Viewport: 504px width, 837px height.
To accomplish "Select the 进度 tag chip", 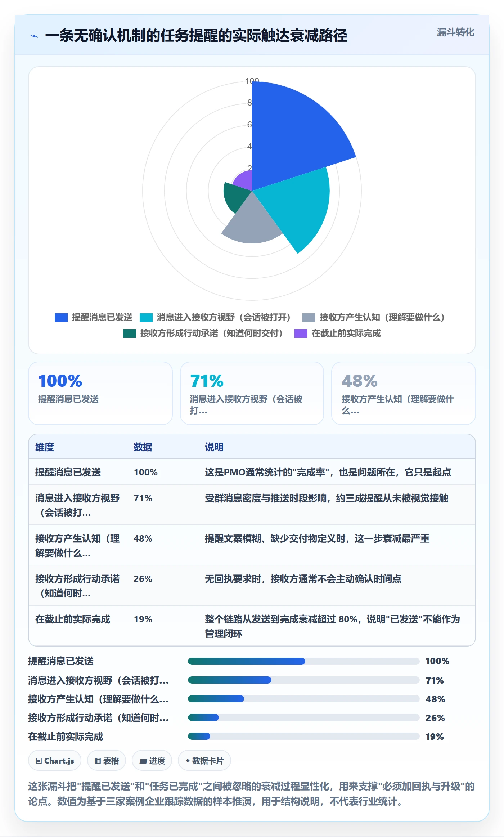I will click(x=152, y=761).
